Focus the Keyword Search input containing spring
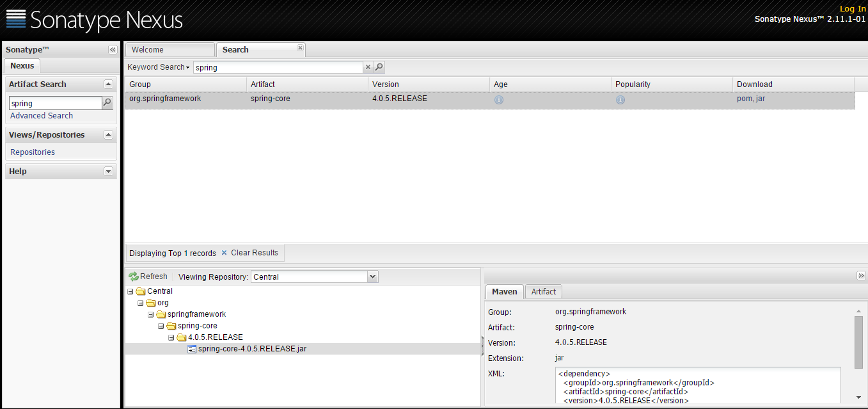The image size is (868, 409). 278,67
